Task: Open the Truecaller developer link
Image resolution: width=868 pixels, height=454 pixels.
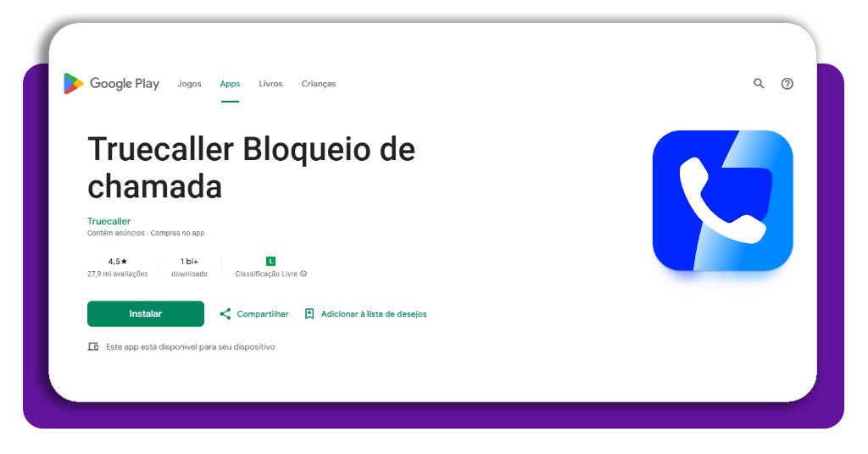Action: pos(108,221)
